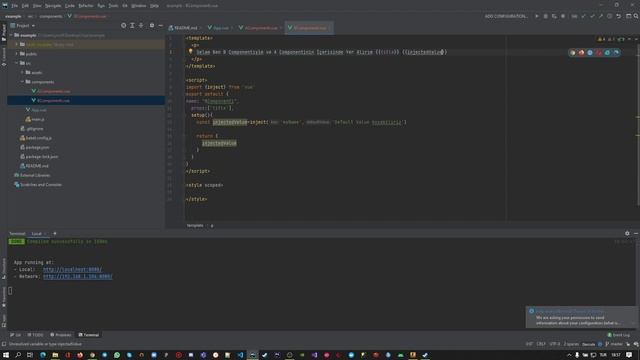This screenshot has height=360, width=640.
Task: Expand the node_modules folder
Action: (17, 44)
